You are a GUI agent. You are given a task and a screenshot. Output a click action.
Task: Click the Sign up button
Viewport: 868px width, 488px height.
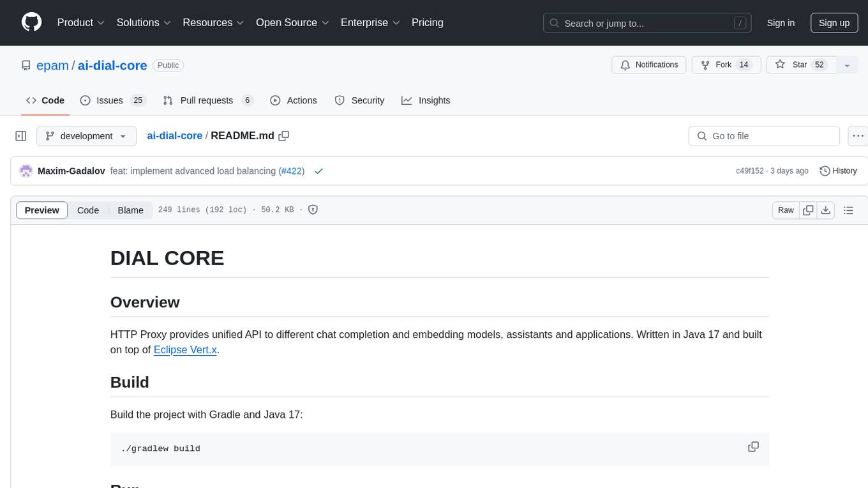(834, 23)
